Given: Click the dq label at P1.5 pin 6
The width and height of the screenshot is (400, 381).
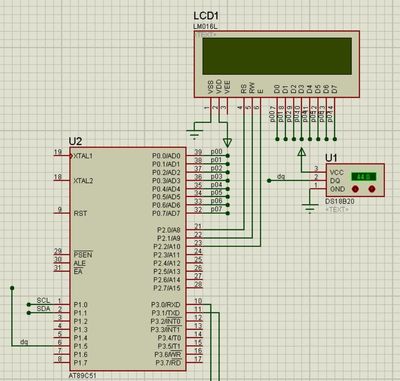Looking at the screenshot, I should (x=24, y=342).
